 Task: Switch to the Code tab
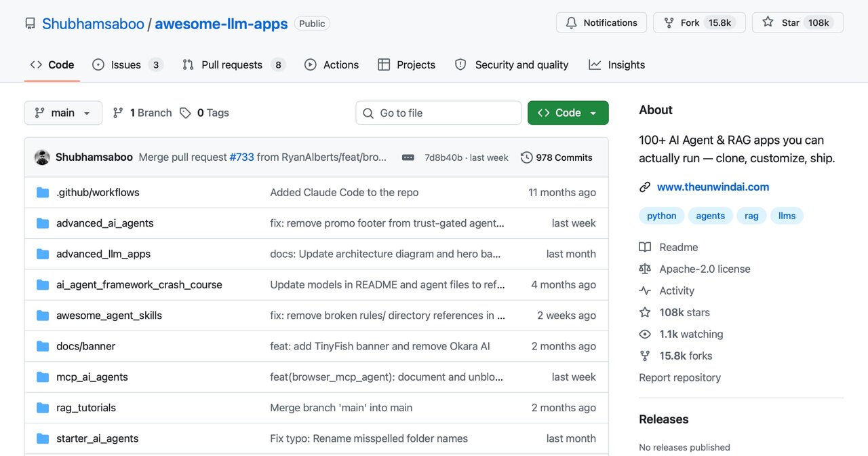pyautogui.click(x=52, y=64)
